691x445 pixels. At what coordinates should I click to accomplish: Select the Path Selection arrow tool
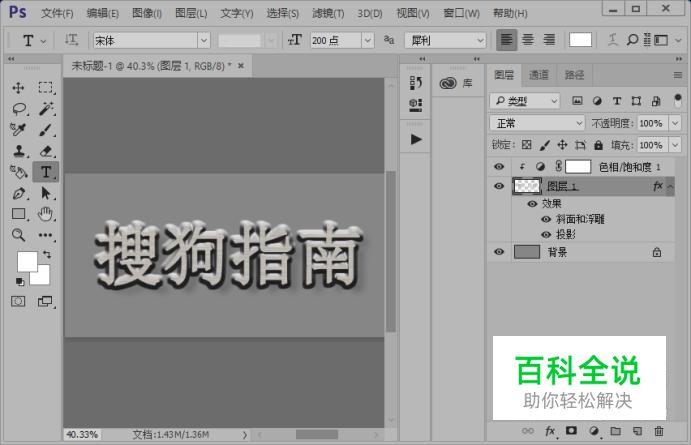(x=46, y=193)
